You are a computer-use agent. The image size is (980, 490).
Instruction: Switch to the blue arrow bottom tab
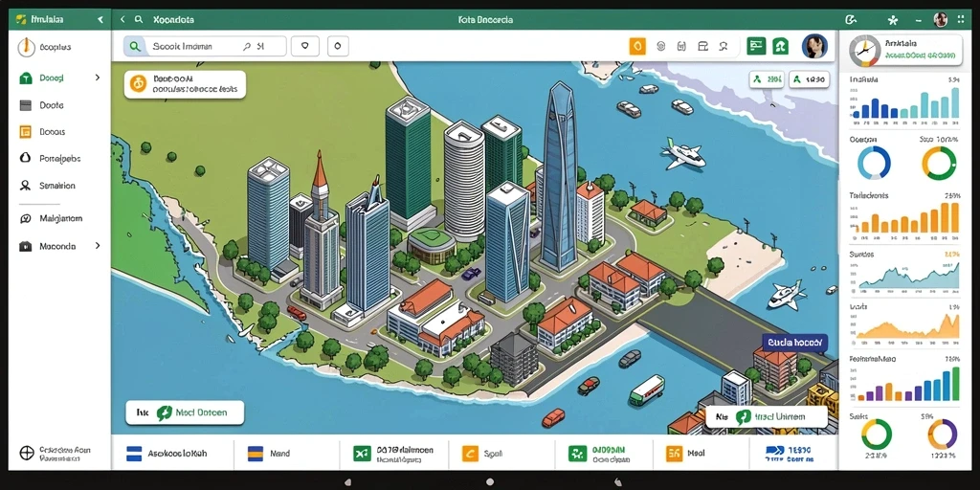[x=789, y=453]
